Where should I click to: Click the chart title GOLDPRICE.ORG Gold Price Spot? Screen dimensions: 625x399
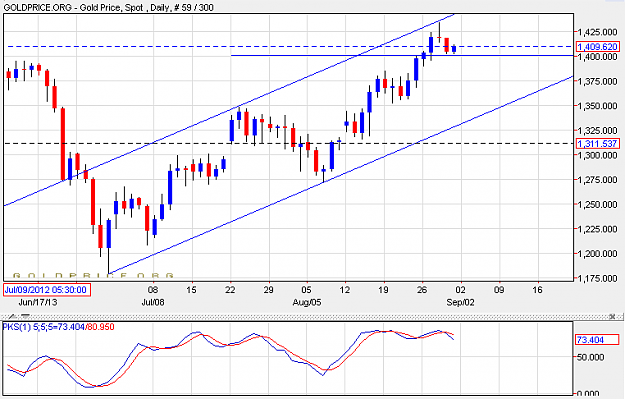[108, 7]
